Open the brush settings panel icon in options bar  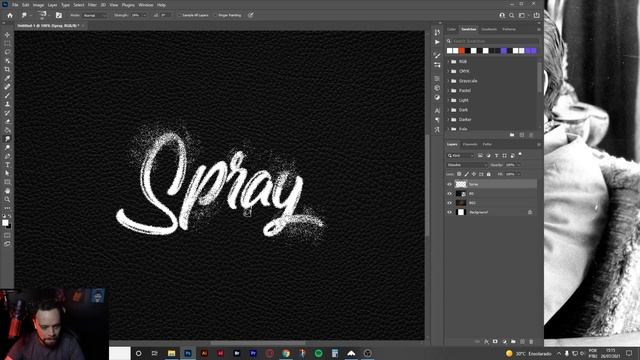(59, 15)
